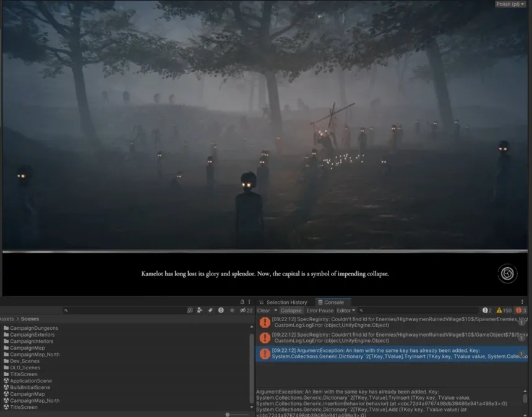Viewport: 532px width, 417px height.
Task: Click the Console search field
Action: click(x=418, y=311)
